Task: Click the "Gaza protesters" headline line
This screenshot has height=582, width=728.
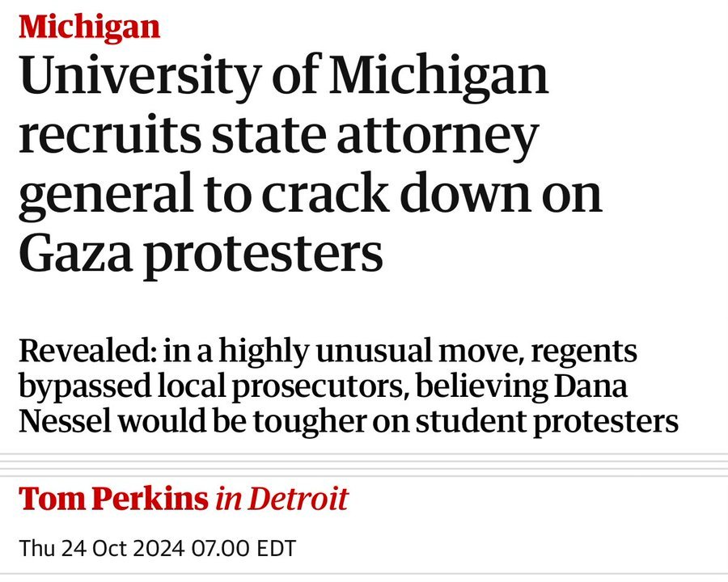Action: click(201, 255)
